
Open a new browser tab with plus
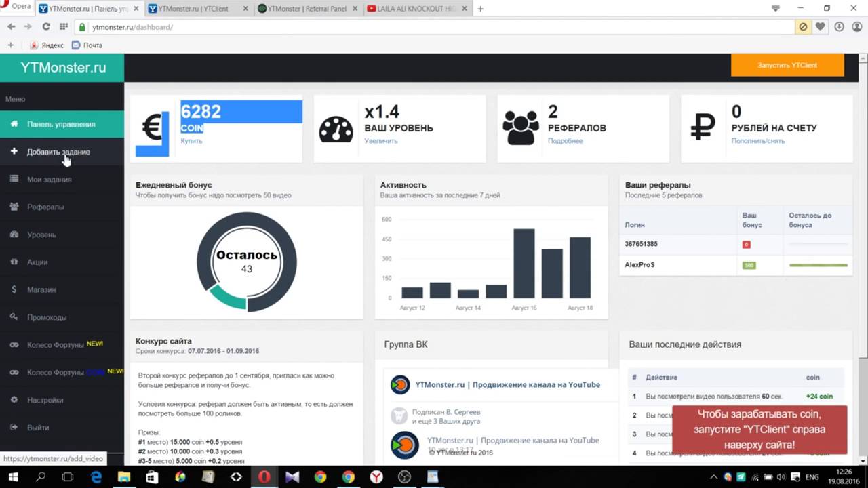[481, 9]
